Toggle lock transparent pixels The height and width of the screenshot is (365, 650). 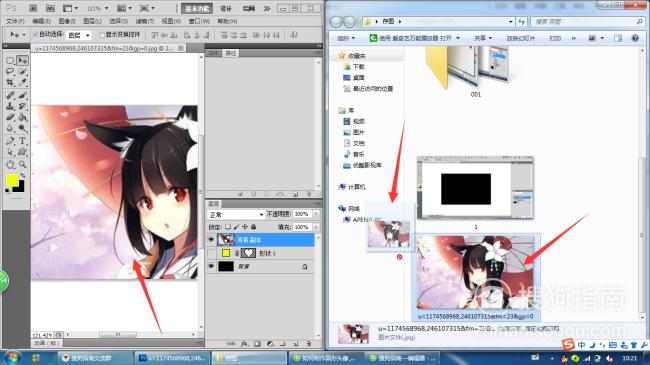point(228,227)
